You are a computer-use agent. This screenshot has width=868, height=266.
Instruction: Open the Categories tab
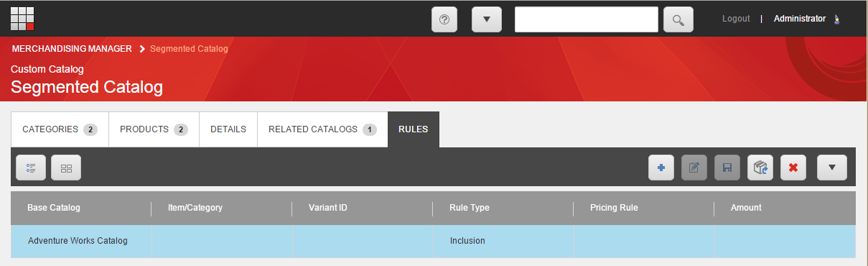pyautogui.click(x=60, y=129)
